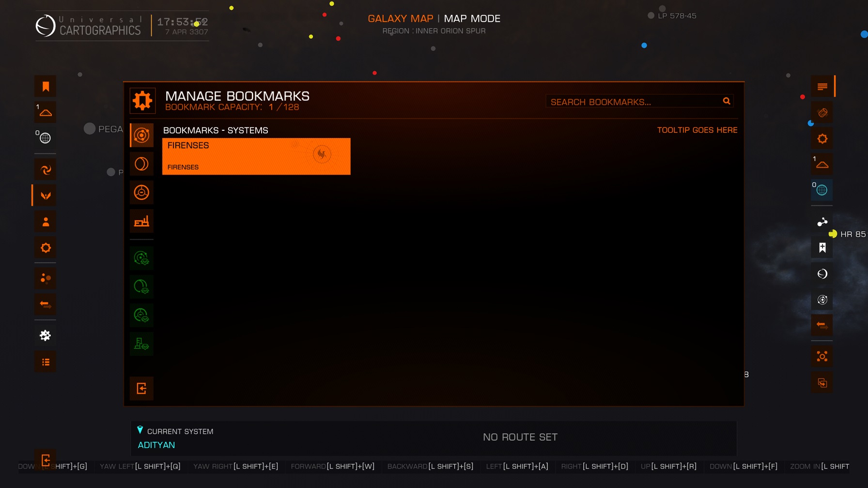Close the Manage Bookmarks panel via exit icon
Screen dimensions: 868x488
(141, 388)
